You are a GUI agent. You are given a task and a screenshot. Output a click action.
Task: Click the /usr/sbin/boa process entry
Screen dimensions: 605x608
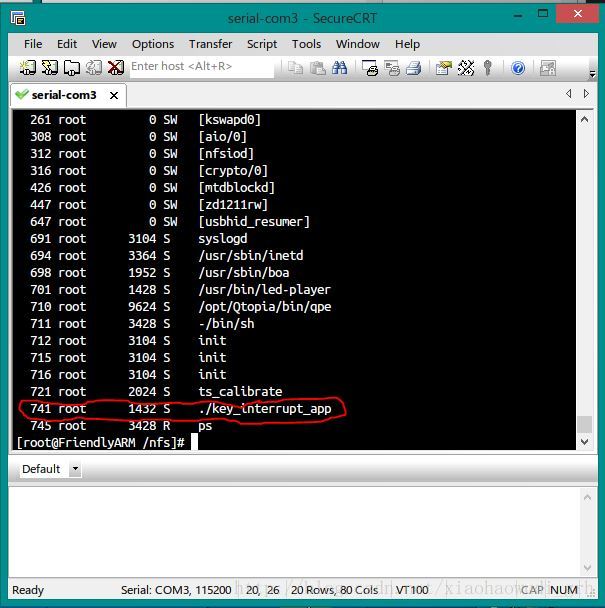[244, 273]
